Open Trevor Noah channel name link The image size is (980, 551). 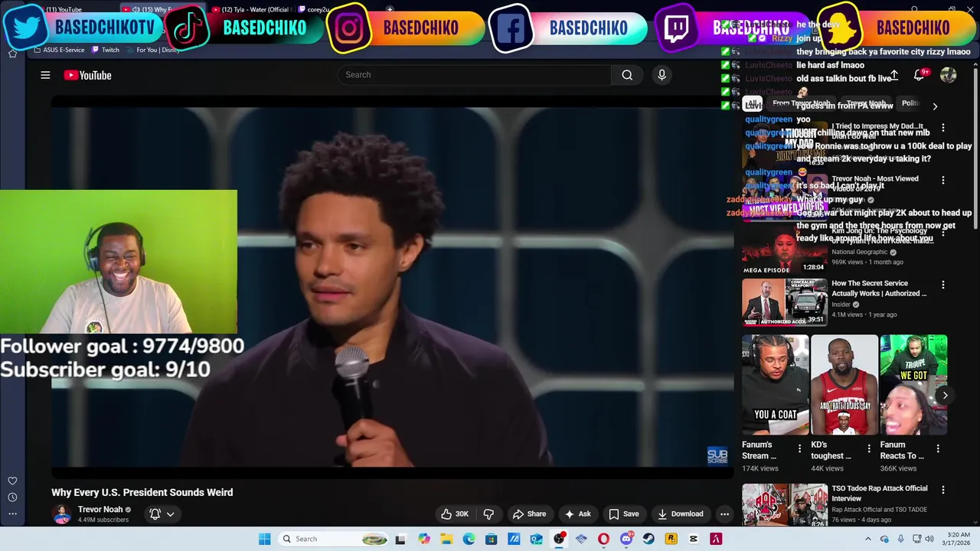pyautogui.click(x=100, y=510)
